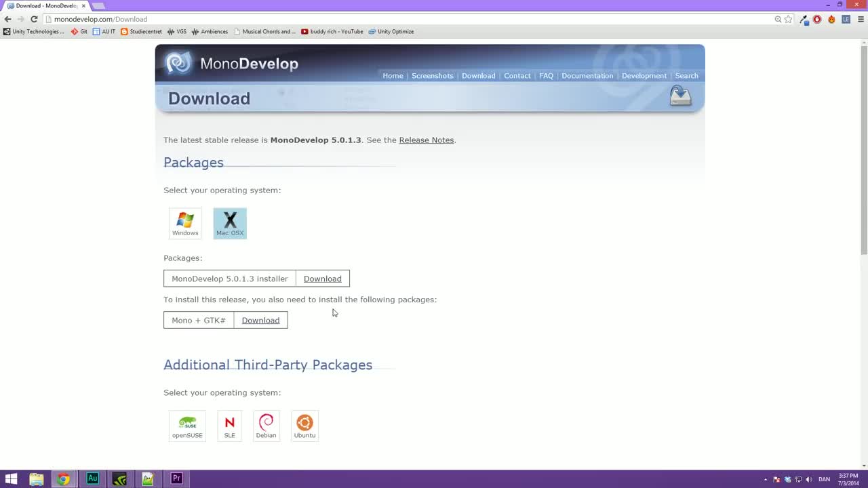
Task: Open the Development navigation item
Action: tap(644, 76)
